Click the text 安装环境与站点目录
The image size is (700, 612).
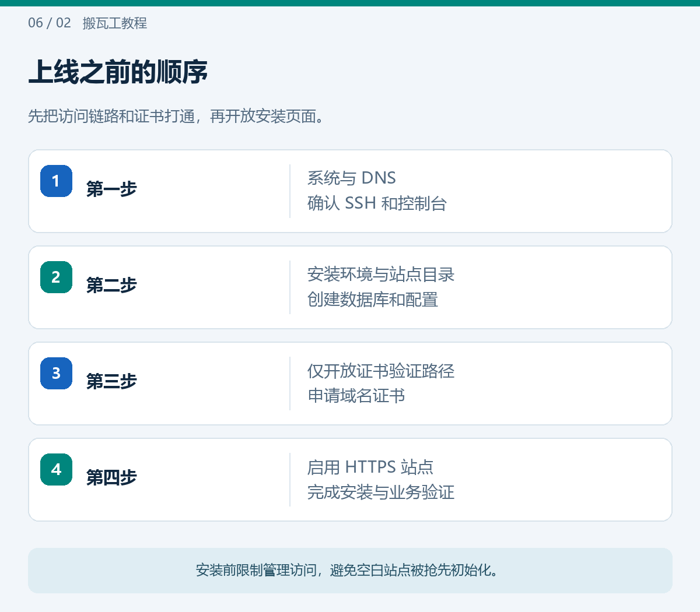click(x=381, y=274)
